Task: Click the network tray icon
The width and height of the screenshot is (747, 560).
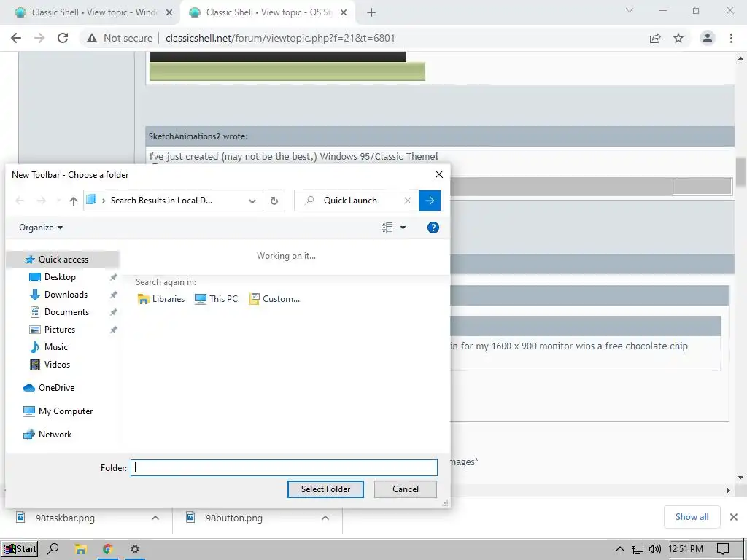Action: point(638,549)
